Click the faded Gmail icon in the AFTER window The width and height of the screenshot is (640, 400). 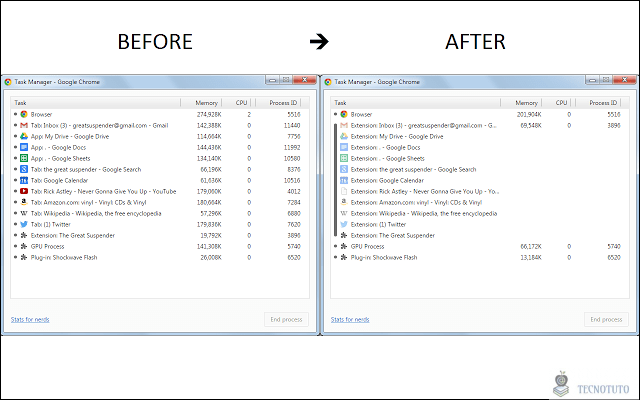click(x=344, y=125)
